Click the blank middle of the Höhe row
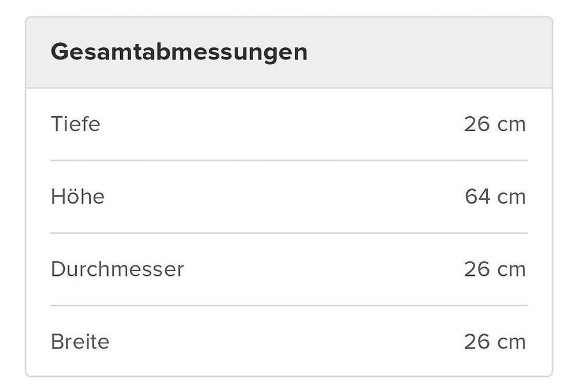Viewport: 578px width, 392px height. [x=284, y=196]
